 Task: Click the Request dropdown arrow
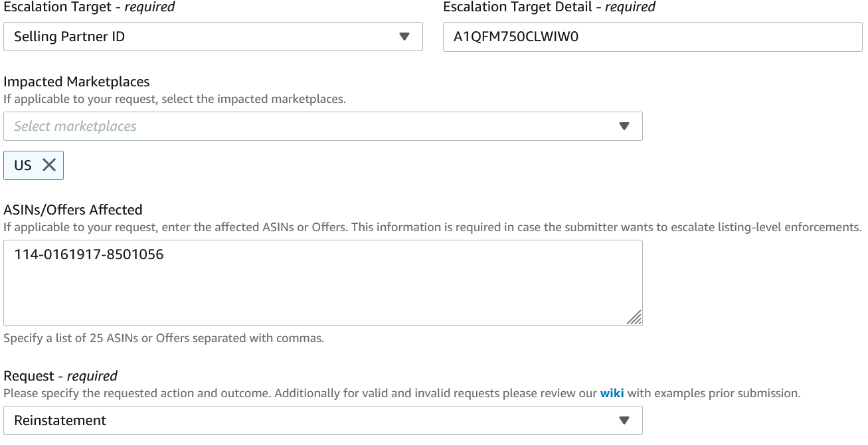[624, 420]
